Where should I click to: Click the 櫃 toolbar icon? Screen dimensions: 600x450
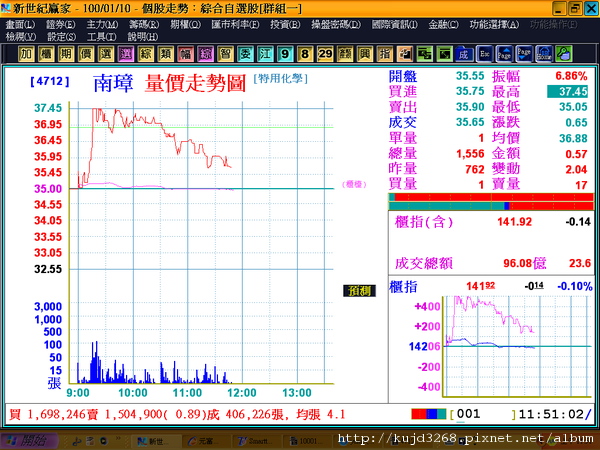pos(46,54)
